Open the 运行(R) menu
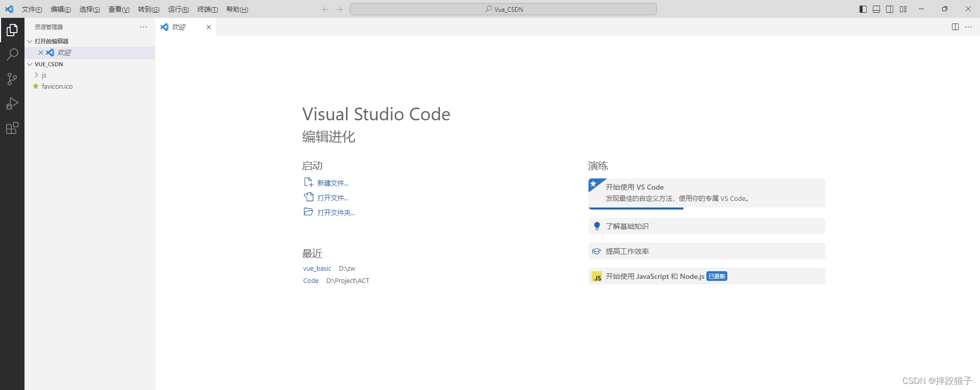The width and height of the screenshot is (980, 390). [x=178, y=9]
